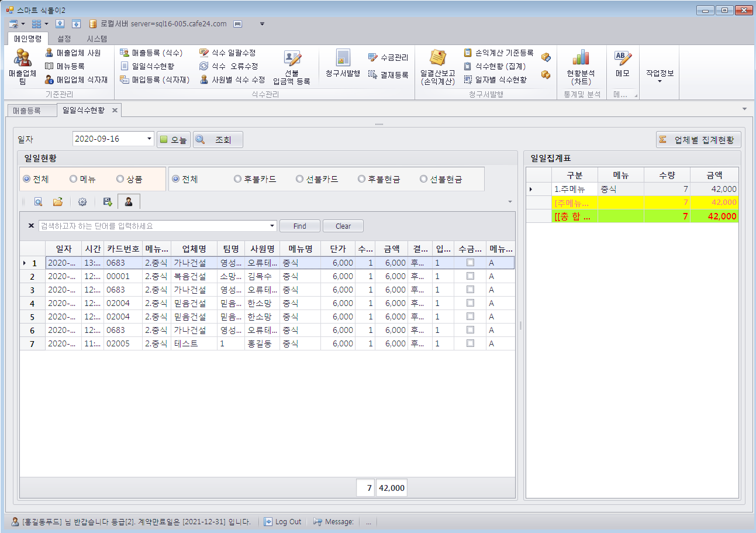Select the 후불현금 radio button

pos(379,179)
